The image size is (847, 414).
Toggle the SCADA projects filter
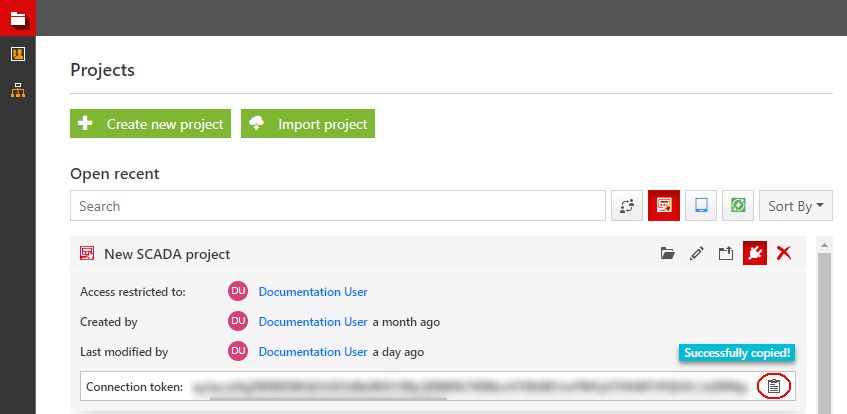664,205
